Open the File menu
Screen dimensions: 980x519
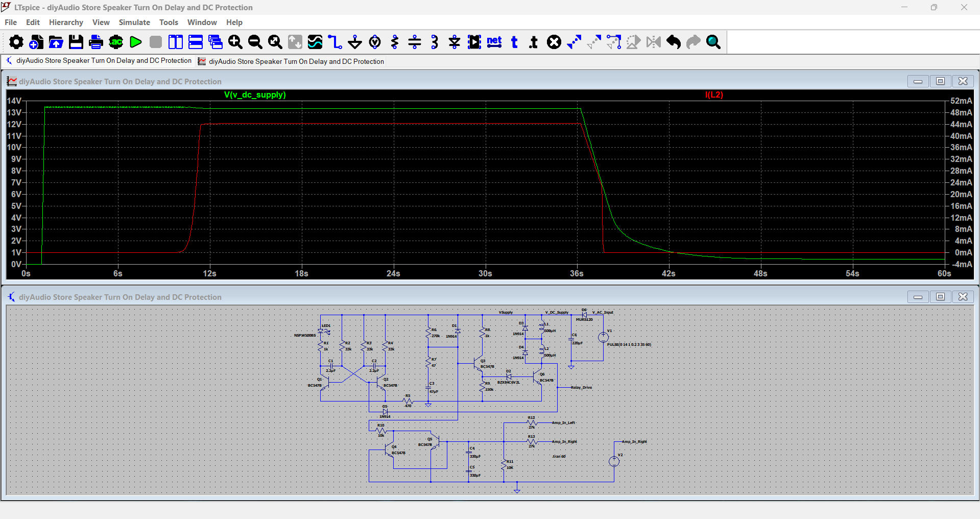[x=11, y=22]
